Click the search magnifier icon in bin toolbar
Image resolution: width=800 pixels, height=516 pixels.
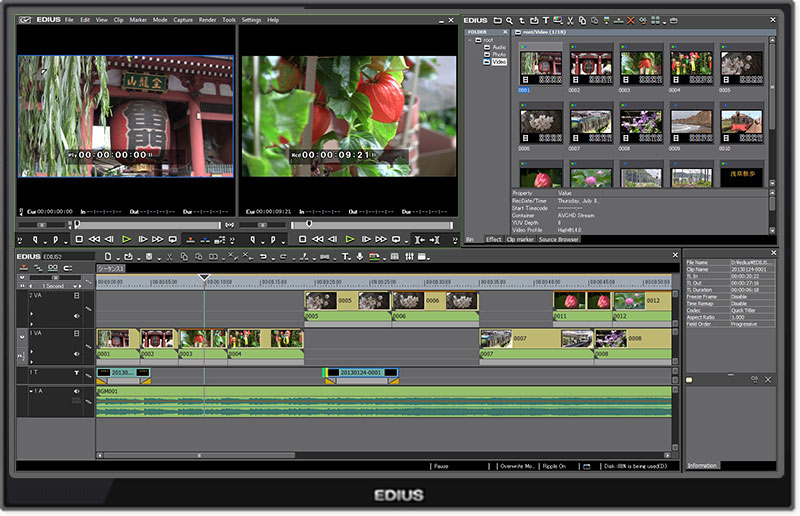click(x=509, y=20)
